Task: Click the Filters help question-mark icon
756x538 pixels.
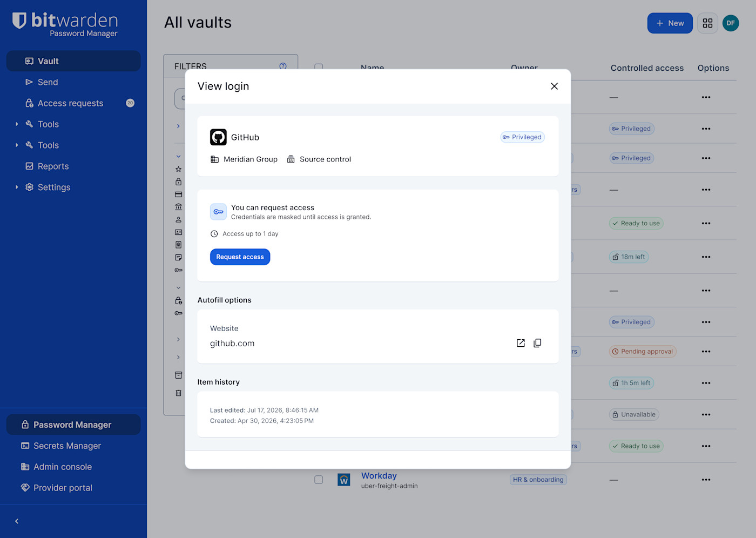Action: pyautogui.click(x=283, y=66)
